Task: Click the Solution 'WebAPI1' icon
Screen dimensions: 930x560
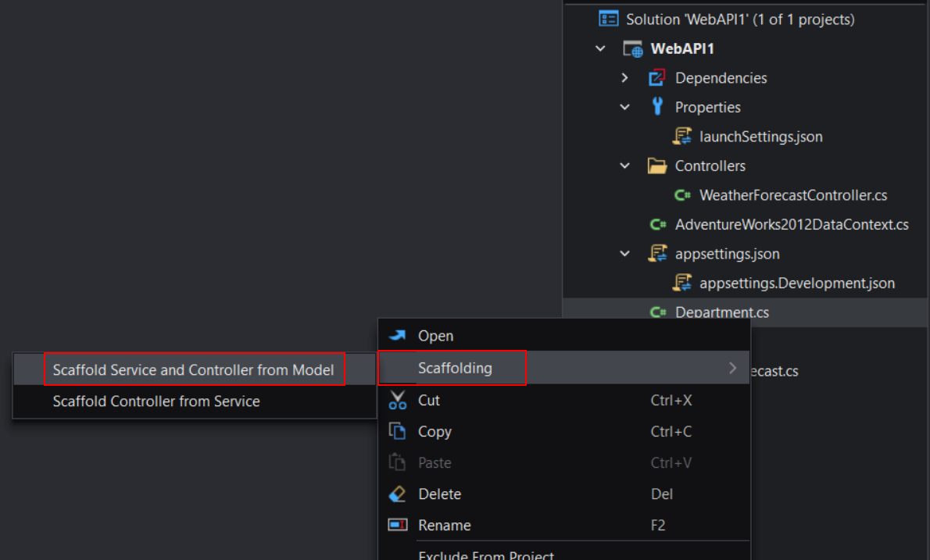Action: coord(608,19)
